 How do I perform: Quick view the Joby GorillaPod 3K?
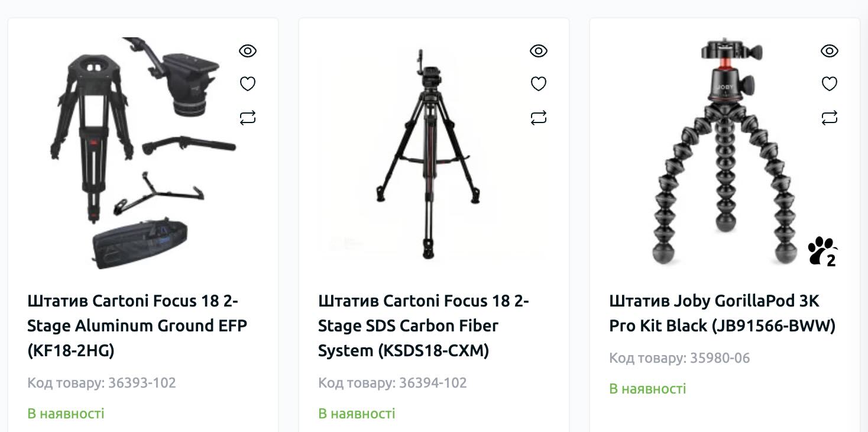830,51
